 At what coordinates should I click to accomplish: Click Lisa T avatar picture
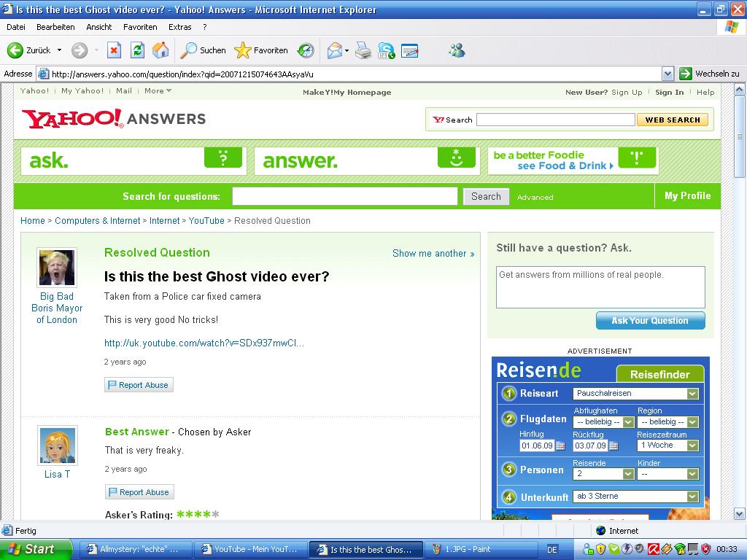coord(57,446)
